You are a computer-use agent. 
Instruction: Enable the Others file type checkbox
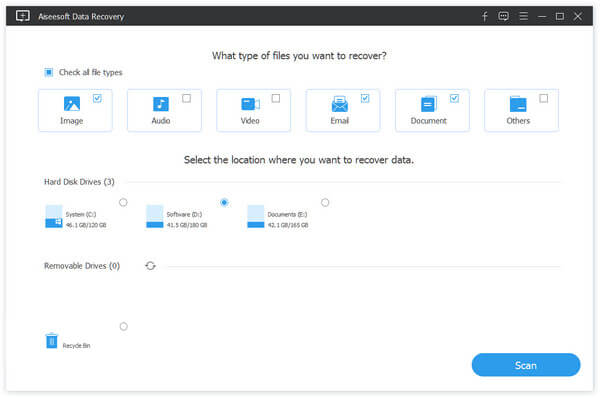tap(543, 98)
